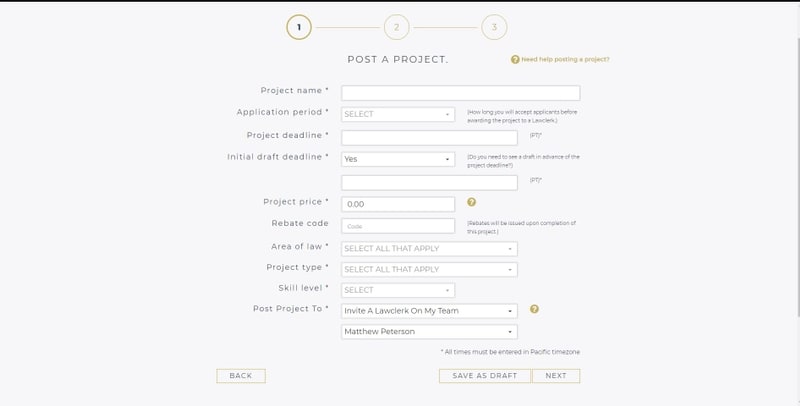Screen dimensions: 800x406
Task: Click the NEXT button
Action: tap(556, 376)
